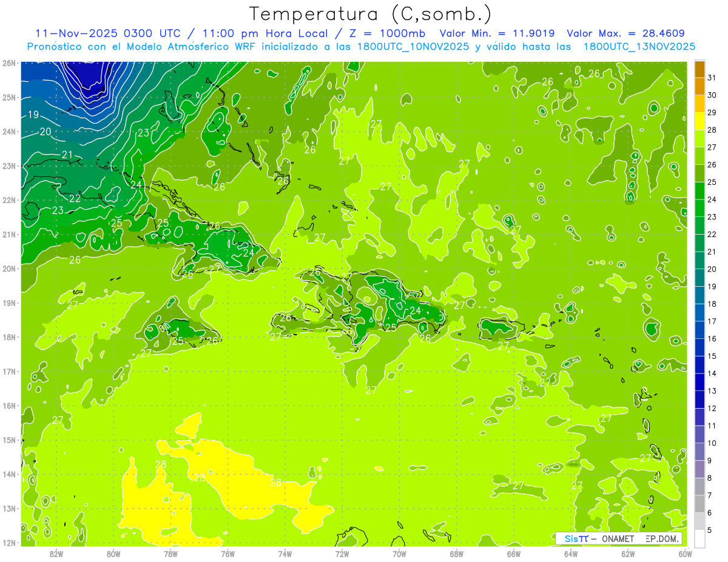The height and width of the screenshot is (562, 728).
Task: Click the longitude label 78W
Action: (170, 554)
